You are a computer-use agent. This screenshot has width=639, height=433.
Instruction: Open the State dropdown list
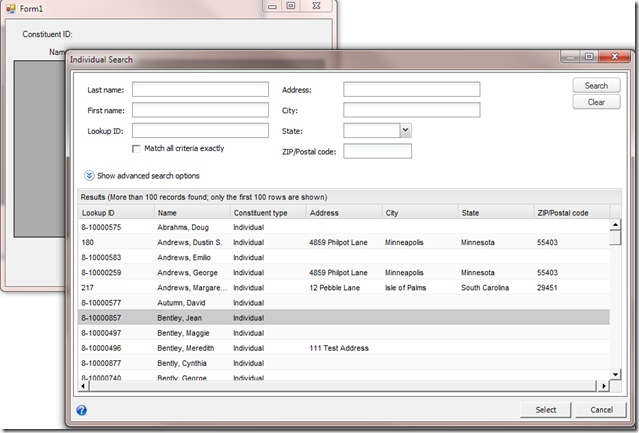(x=405, y=130)
